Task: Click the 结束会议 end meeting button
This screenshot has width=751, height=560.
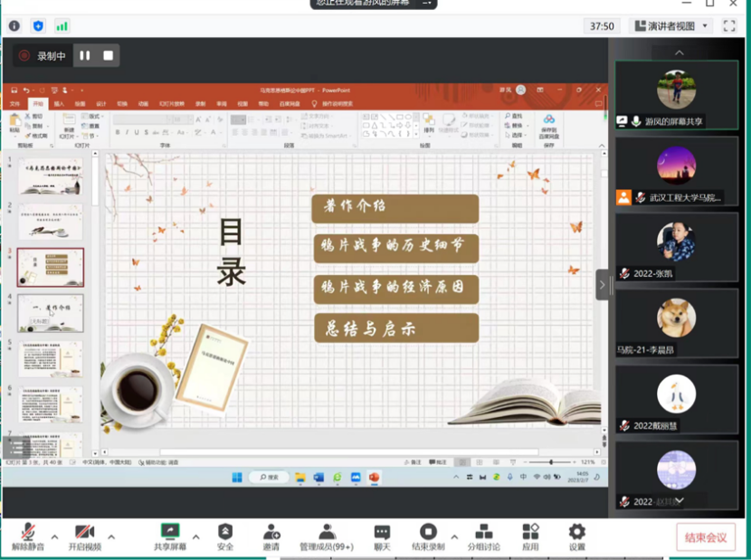Action: (705, 537)
